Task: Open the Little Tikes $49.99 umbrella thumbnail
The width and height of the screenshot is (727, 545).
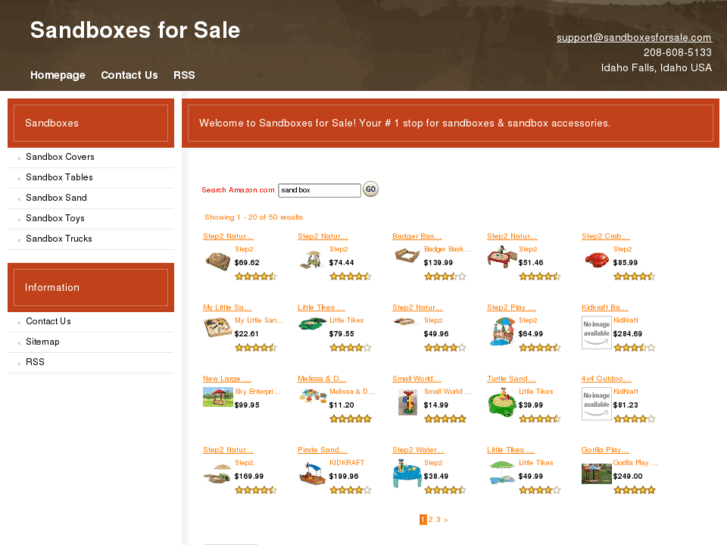Action: tap(502, 472)
